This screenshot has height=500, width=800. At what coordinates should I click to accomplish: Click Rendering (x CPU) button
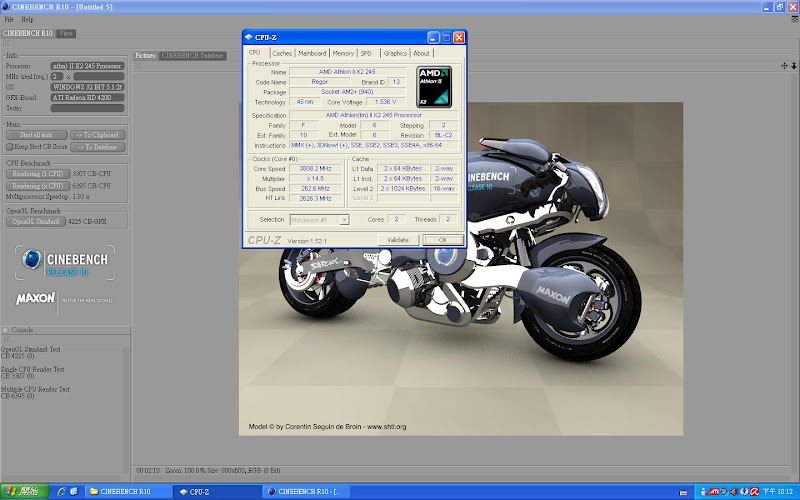[x=38, y=186]
